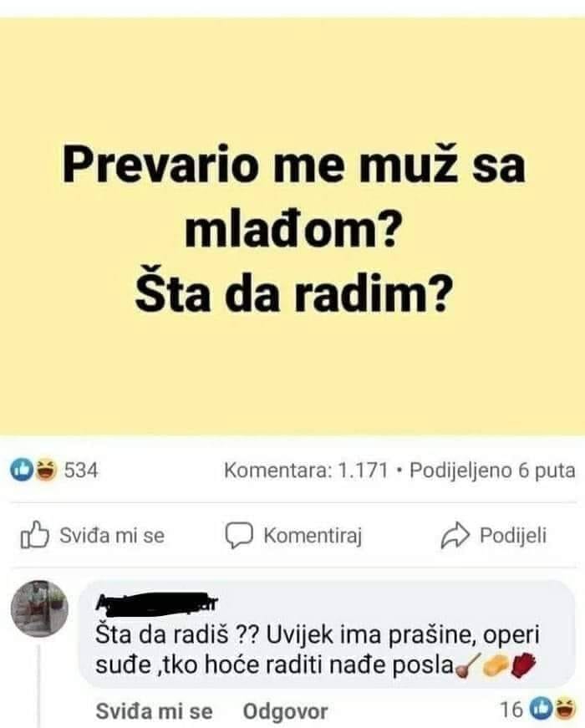This screenshot has height=728, width=585.
Task: Click the laughing reaction beside 534
Action: point(45,470)
